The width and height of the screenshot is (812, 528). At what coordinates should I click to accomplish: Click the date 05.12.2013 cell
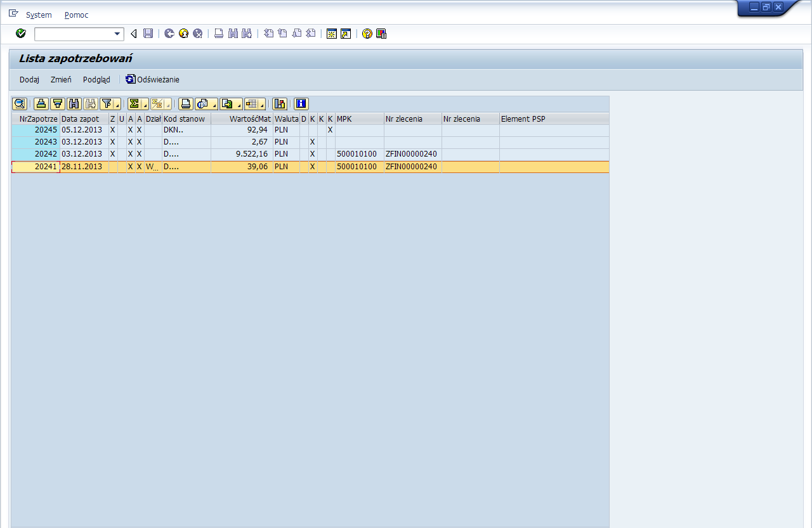[84, 130]
